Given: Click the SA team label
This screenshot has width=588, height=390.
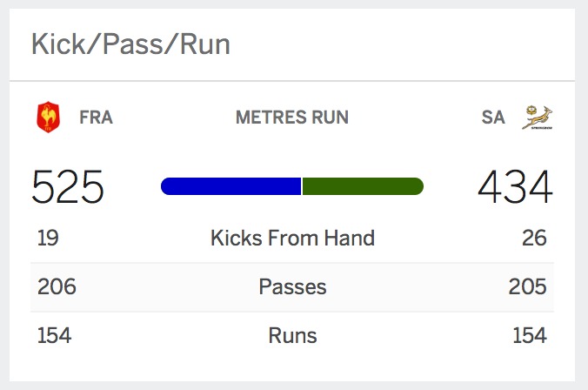Looking at the screenshot, I should tap(492, 118).
